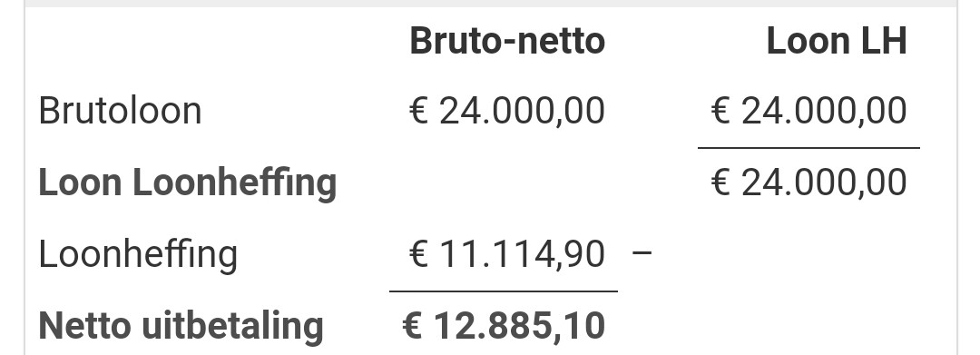Click the Loonheffing amount € 11.114,90
This screenshot has height=355, width=980.
(507, 254)
